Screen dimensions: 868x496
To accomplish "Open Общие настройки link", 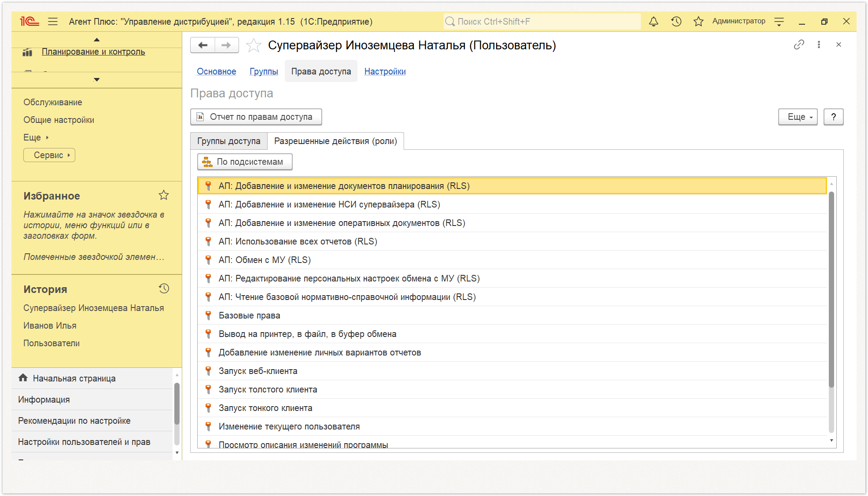I will (x=59, y=120).
